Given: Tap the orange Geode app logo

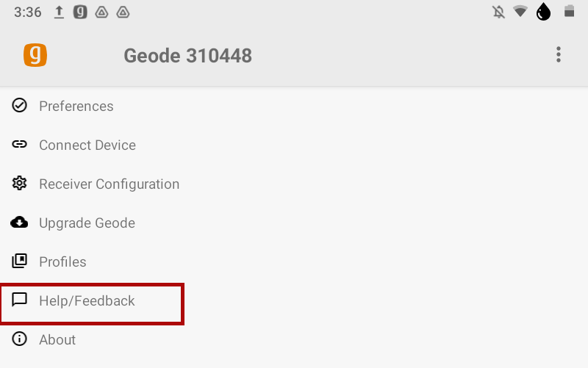Looking at the screenshot, I should 35,55.
